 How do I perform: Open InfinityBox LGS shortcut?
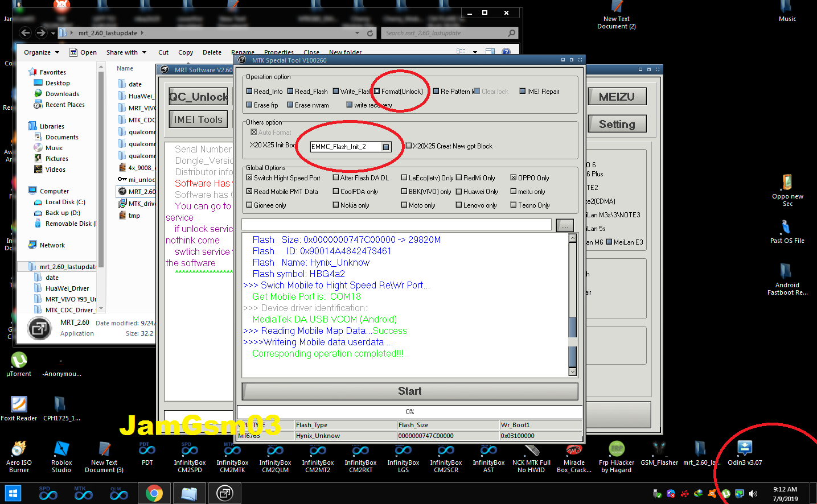403,457
